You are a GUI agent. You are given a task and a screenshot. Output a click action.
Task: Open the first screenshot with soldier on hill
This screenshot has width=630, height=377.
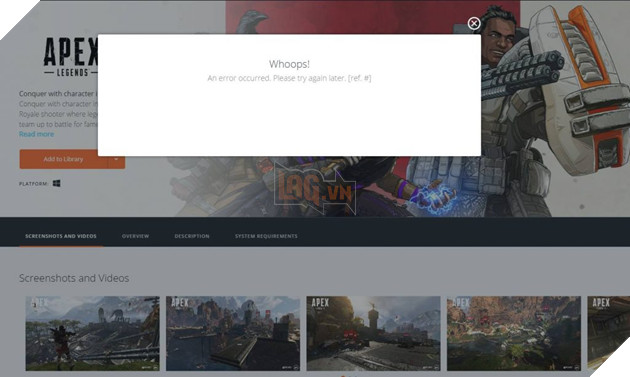click(x=92, y=333)
